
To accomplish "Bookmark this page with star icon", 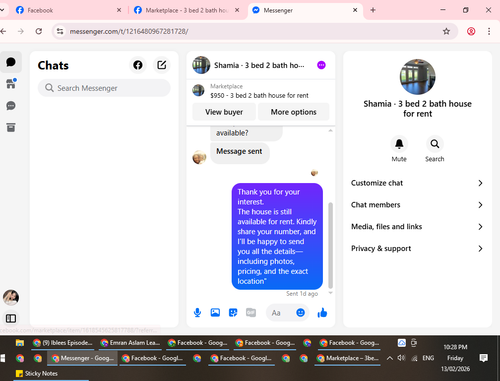I will pos(446,31).
